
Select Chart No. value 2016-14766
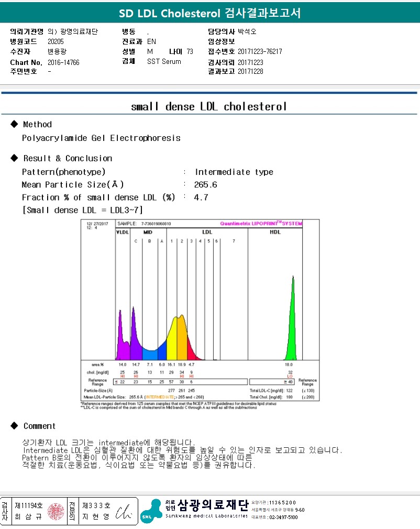63,62
